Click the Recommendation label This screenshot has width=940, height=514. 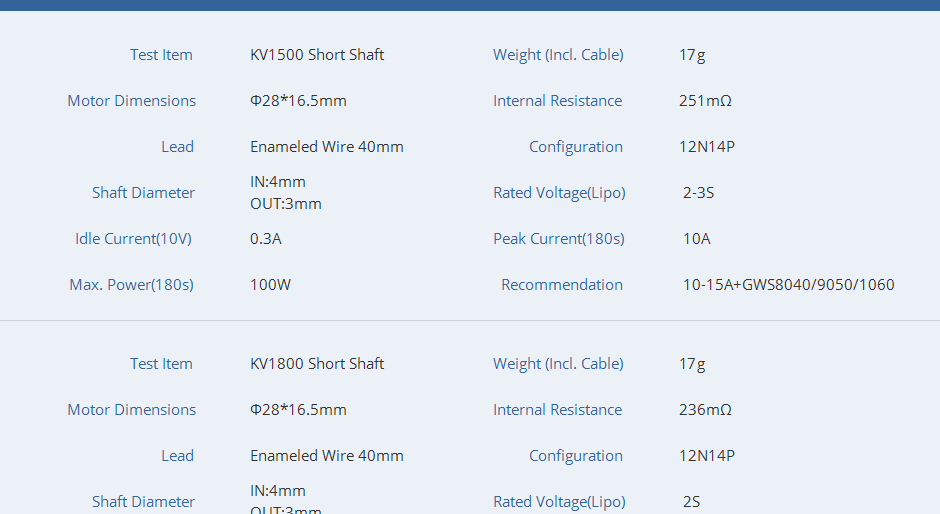(x=562, y=285)
